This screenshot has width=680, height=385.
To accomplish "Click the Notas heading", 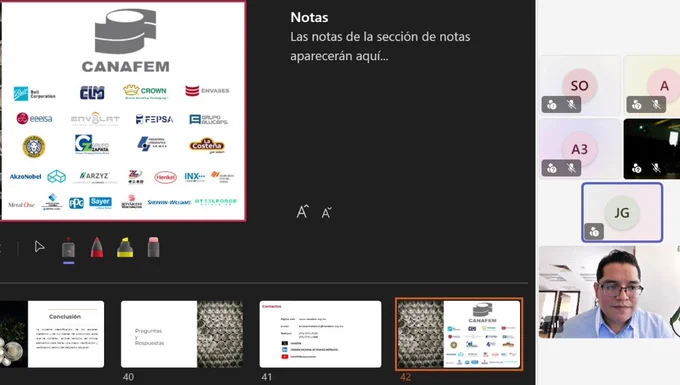I will point(309,17).
